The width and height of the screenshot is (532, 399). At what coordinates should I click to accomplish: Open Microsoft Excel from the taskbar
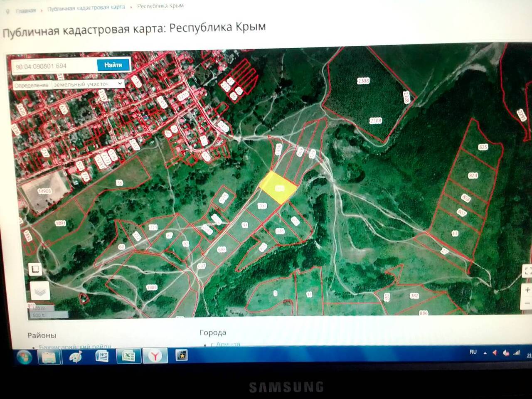(x=128, y=356)
